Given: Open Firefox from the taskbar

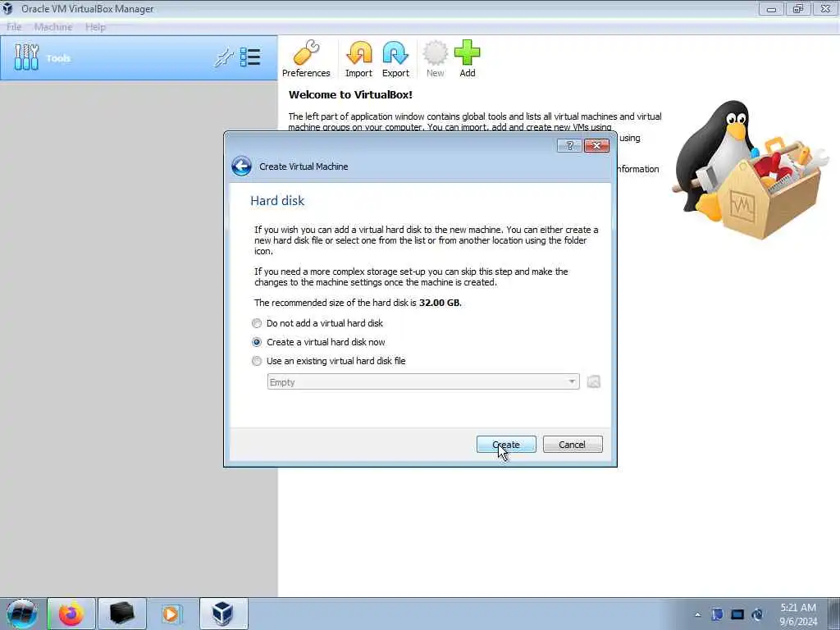Looking at the screenshot, I should [x=71, y=614].
